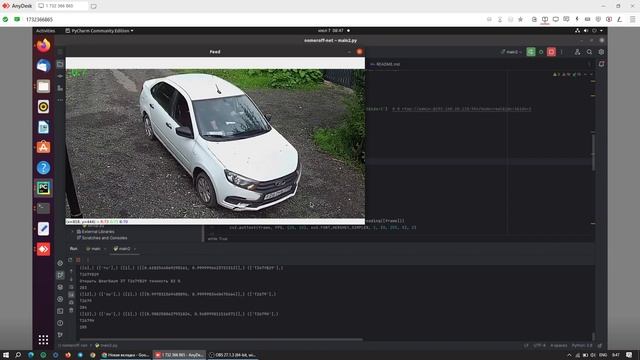This screenshot has width=640, height=360.
Task: Open LibreOffice Writer in the dock
Action: click(43, 127)
